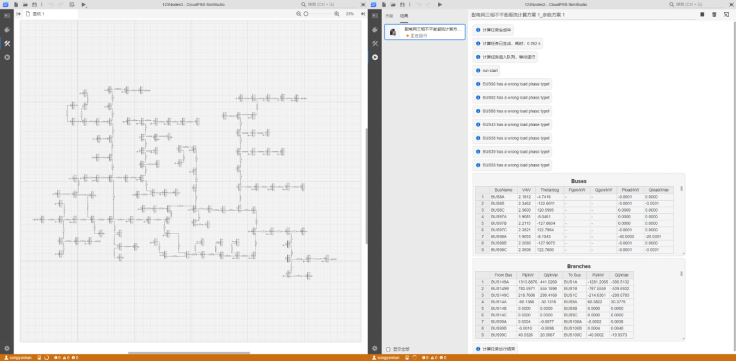Select the sheet 1 canvas tab
Screen dimensions: 737x362
tap(36, 14)
